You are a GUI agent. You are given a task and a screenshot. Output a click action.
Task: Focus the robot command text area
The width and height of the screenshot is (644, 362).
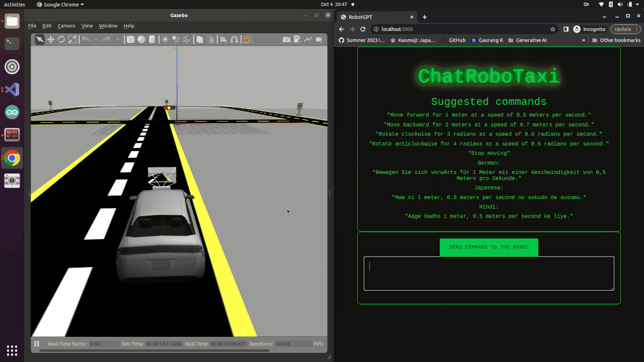[x=489, y=274]
